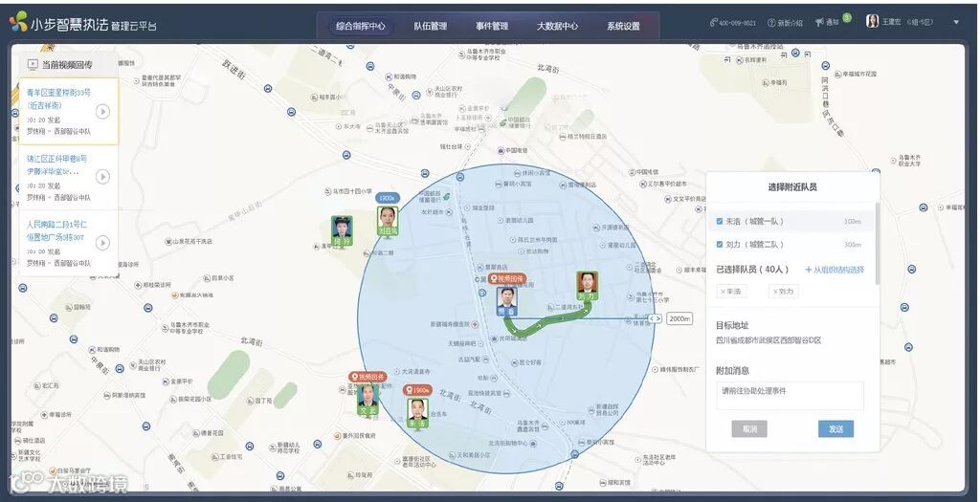Select the center officer avatar marker
This screenshot has height=502, width=980.
click(507, 301)
